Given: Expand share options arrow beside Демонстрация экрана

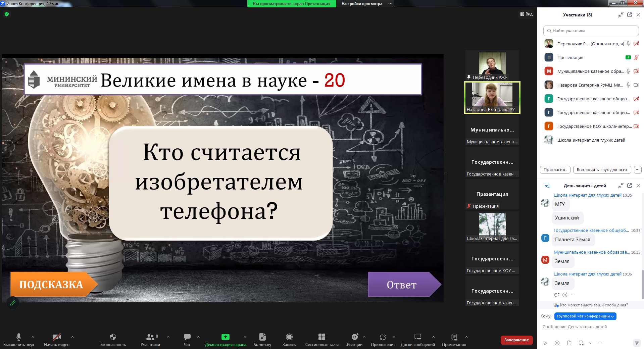Looking at the screenshot, I should click(245, 337).
